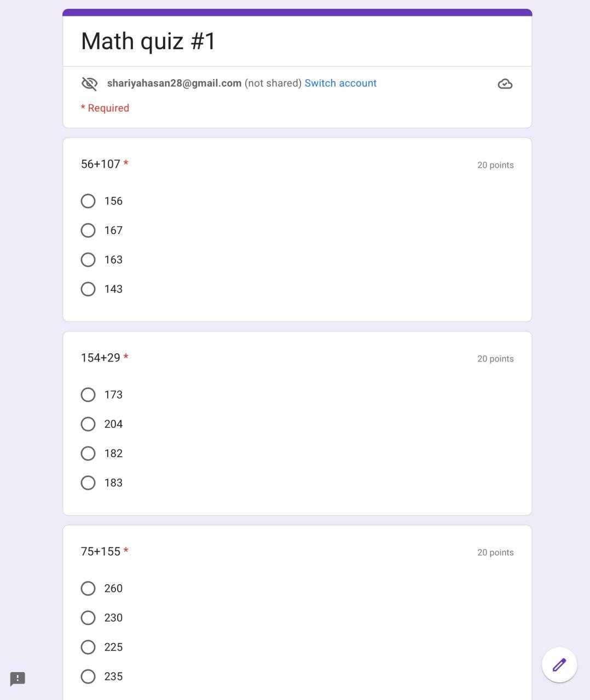Image resolution: width=590 pixels, height=700 pixels.
Task: Pick 225 radio button for 75+155
Action: (88, 647)
